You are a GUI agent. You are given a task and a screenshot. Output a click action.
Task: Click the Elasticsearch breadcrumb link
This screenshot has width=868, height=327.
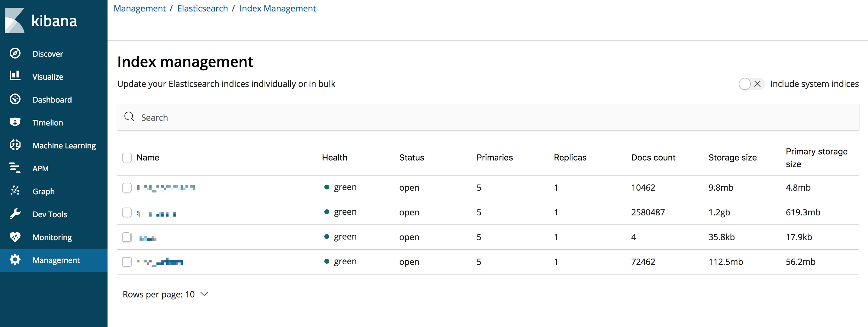(203, 8)
